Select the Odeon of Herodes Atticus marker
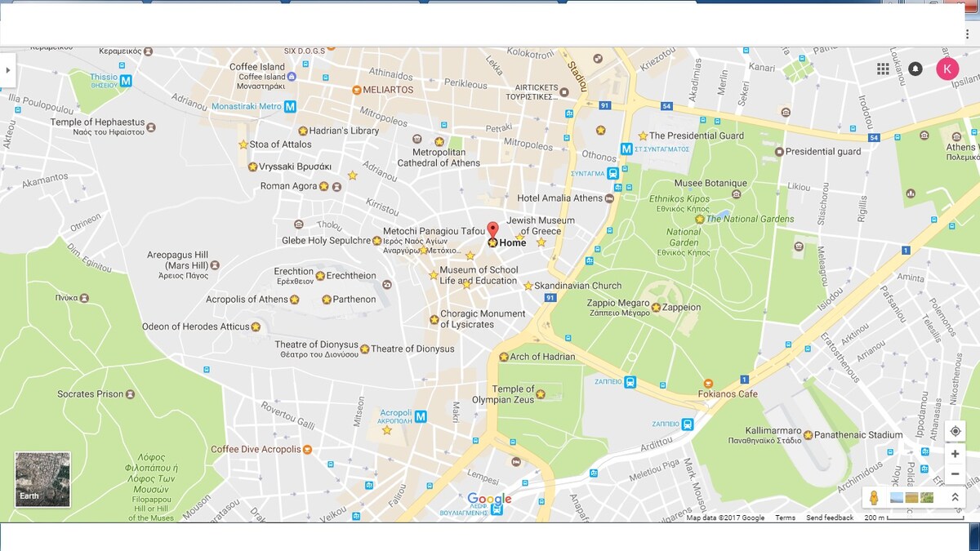Viewport: 980px width, 551px height. (x=256, y=327)
